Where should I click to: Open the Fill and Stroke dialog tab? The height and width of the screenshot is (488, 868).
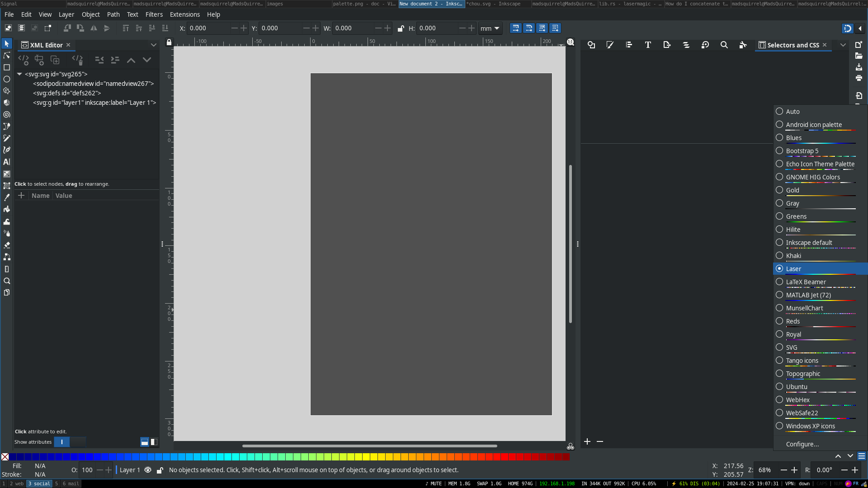[x=610, y=45]
